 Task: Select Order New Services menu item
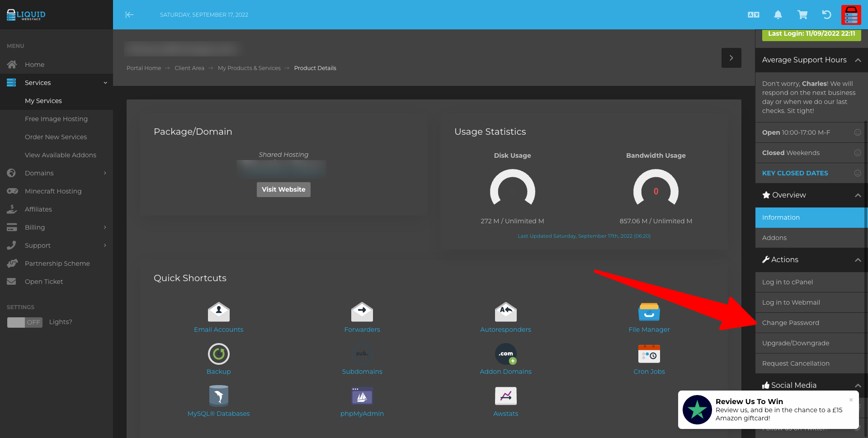(56, 137)
